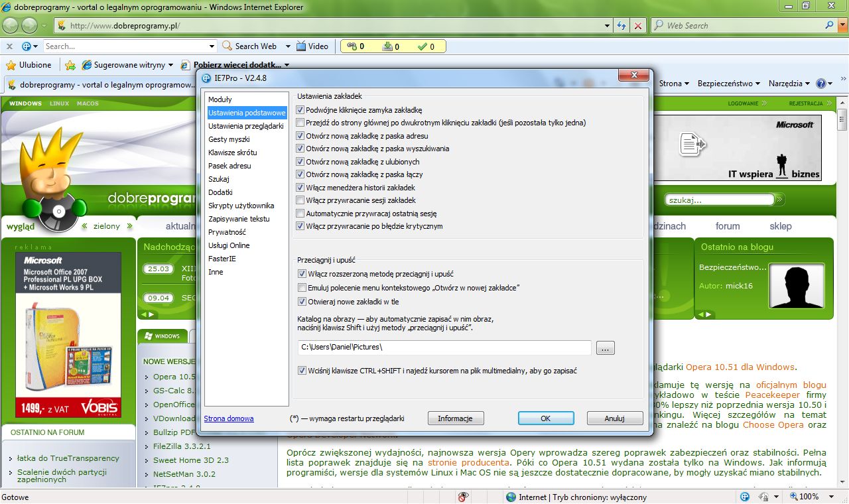This screenshot has width=849, height=504.
Task: Expand Pobierz więcej dodatków dropdown
Action: [x=287, y=65]
